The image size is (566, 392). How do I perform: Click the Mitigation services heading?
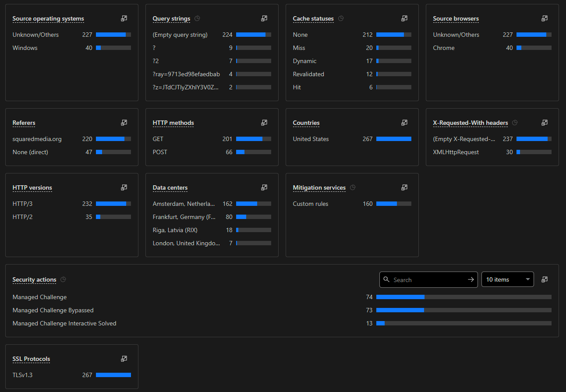coord(319,188)
